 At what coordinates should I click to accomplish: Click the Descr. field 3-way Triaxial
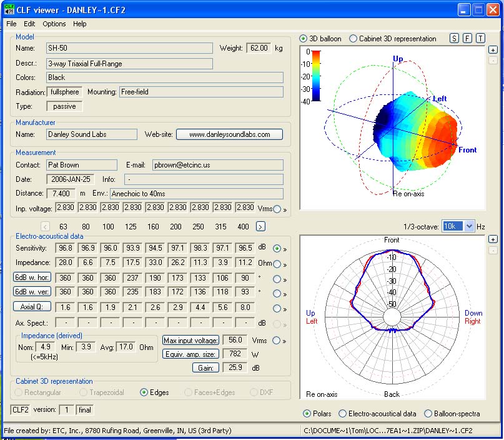129,64
